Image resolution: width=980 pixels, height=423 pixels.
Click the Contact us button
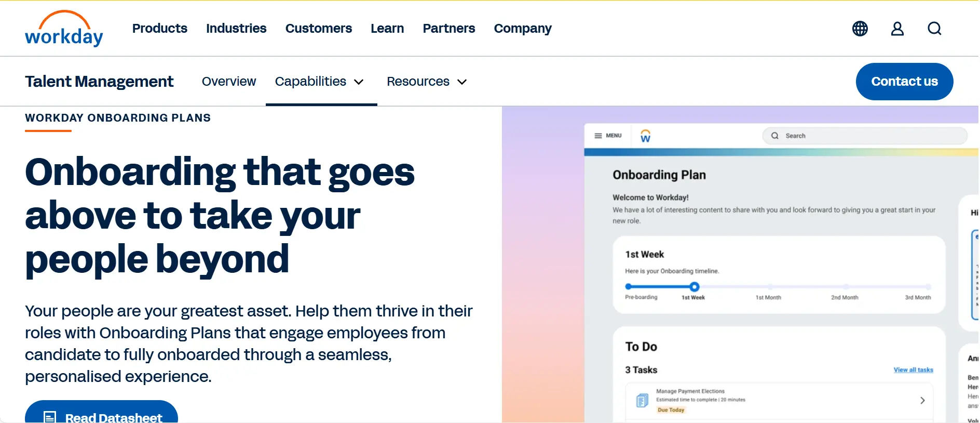[904, 82]
